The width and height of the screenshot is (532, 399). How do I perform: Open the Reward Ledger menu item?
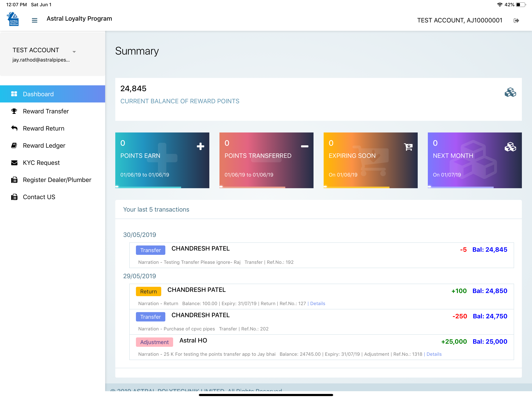click(x=52, y=145)
